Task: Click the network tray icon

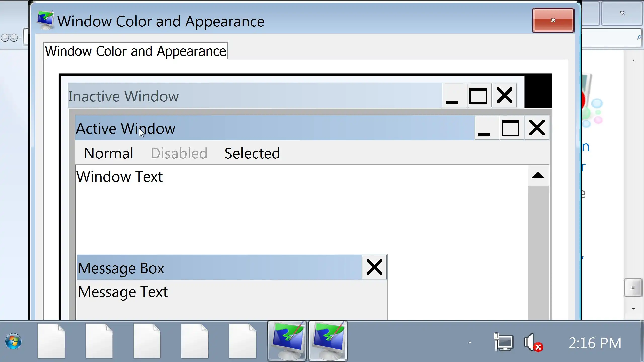Action: coord(503,342)
